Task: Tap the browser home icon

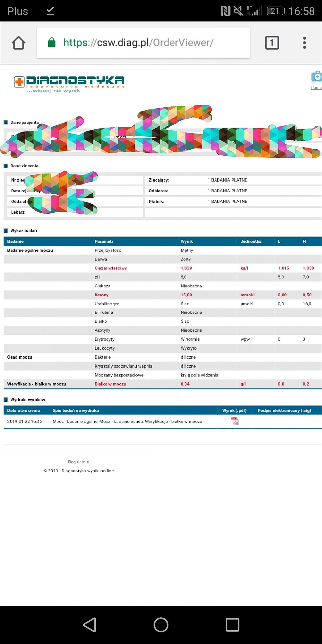Action: (18, 43)
